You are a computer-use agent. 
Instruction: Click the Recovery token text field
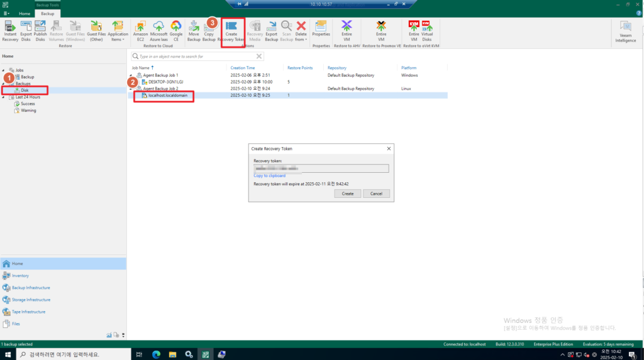click(321, 168)
